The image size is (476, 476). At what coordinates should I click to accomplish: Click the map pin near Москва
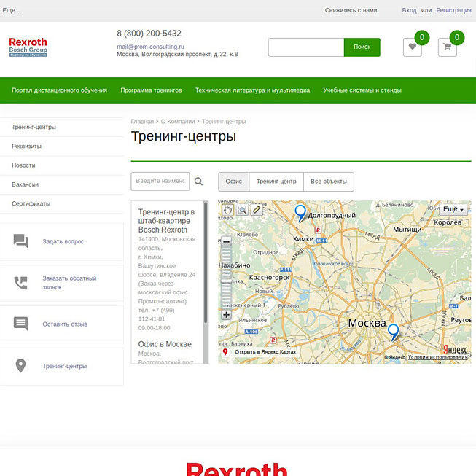point(394,332)
